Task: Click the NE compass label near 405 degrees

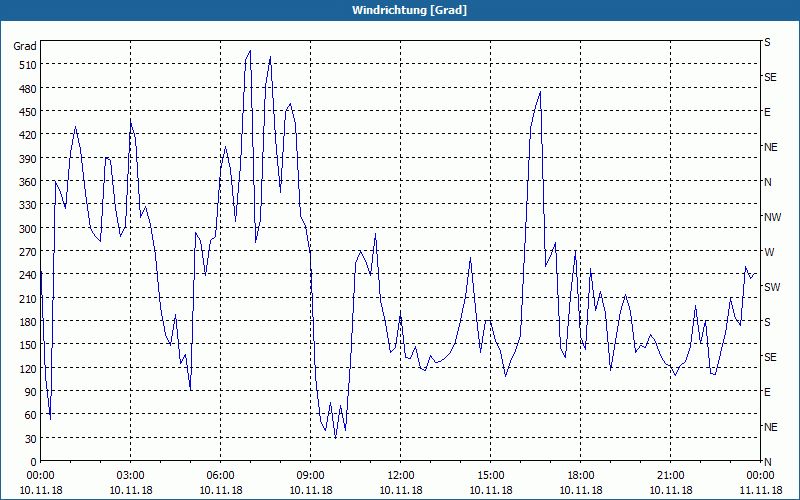Action: point(771,147)
